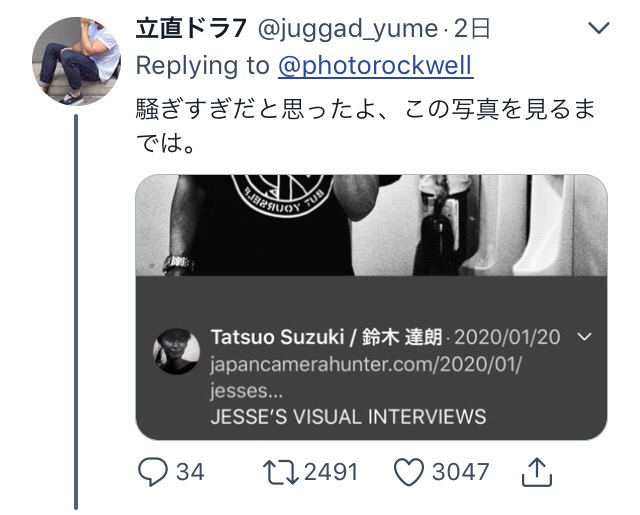Open JESSE'S VISUAL INTERVIEWS title
This screenshot has height=515, width=640.
(348, 417)
